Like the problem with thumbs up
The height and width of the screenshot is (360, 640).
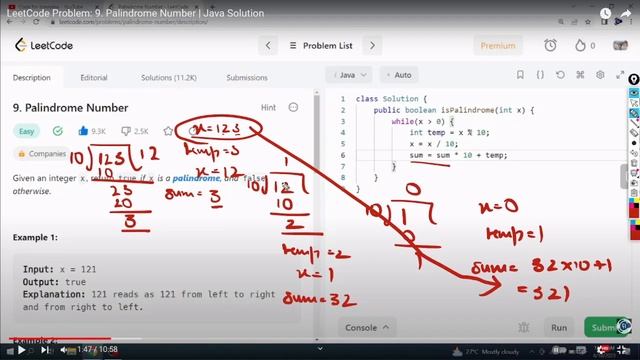83,131
